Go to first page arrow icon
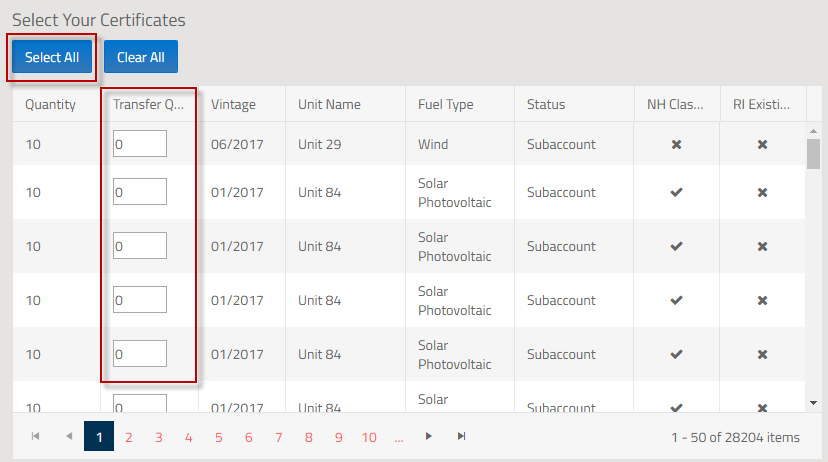Screen dimensions: 828x462 [36, 437]
